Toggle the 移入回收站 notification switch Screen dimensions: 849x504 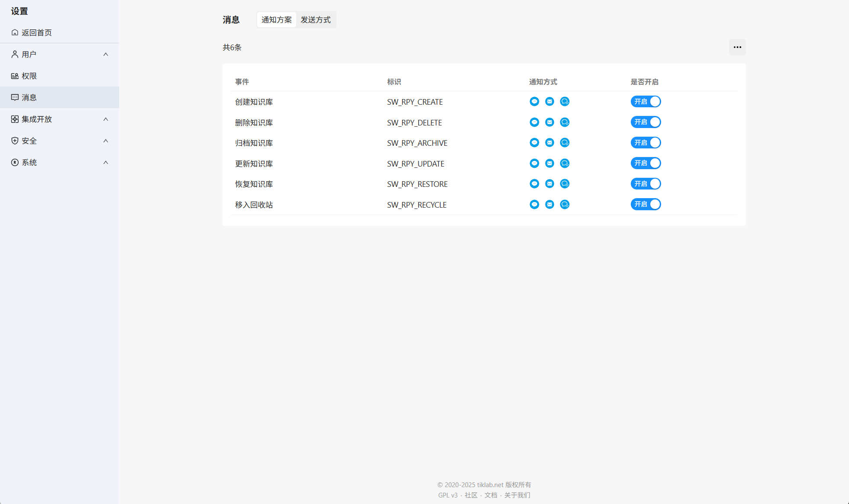click(646, 204)
